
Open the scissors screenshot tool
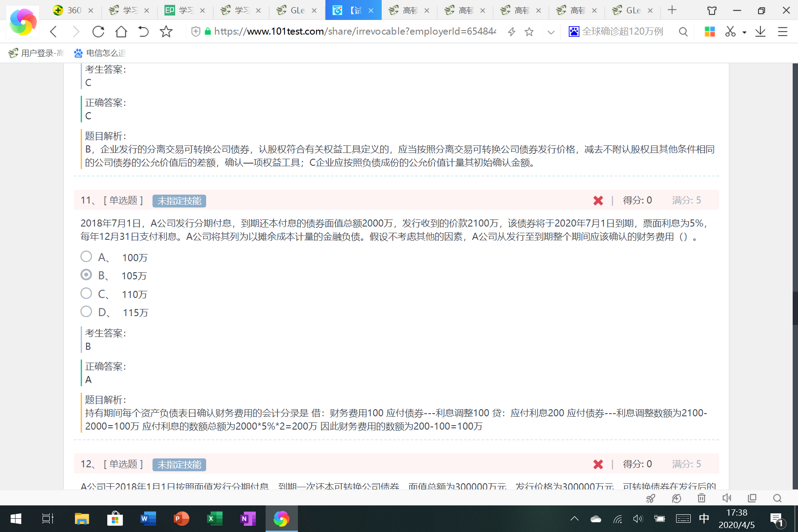[x=730, y=31]
